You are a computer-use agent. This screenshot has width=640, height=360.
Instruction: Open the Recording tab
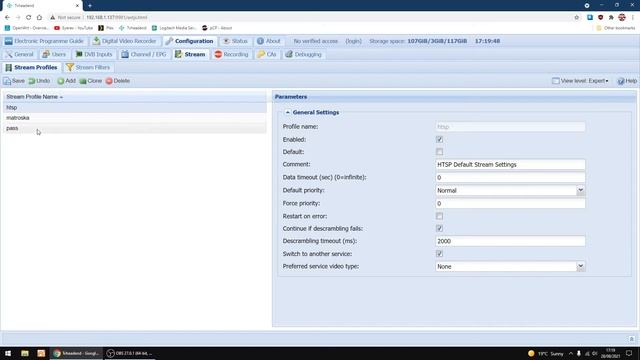click(231, 54)
